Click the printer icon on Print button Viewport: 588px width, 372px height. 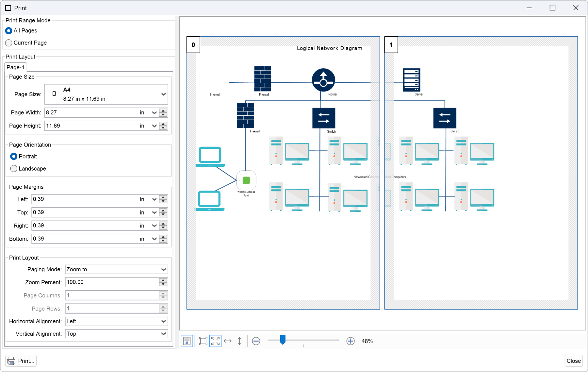11,361
